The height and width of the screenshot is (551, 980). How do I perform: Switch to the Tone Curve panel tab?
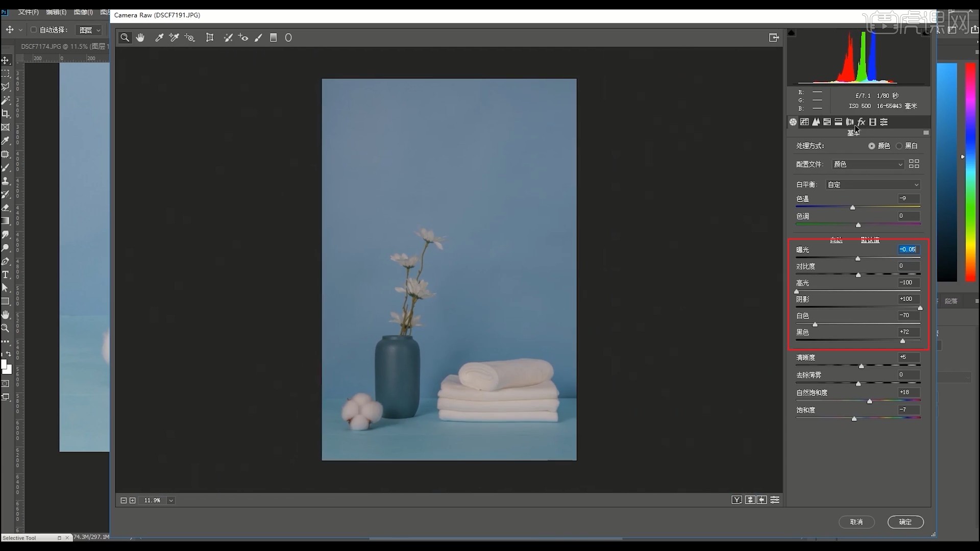coord(804,122)
